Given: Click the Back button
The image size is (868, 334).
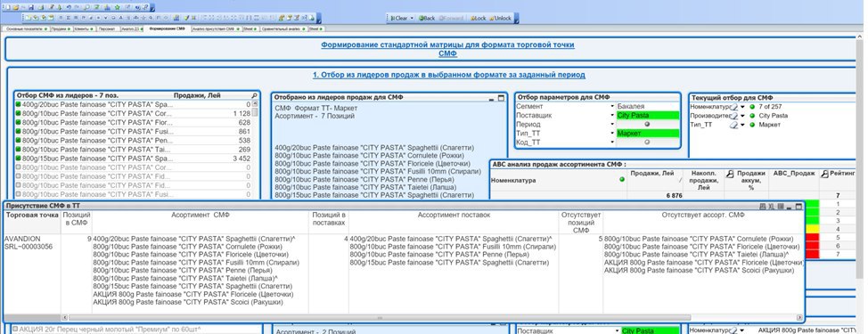Looking at the screenshot, I should point(427,18).
